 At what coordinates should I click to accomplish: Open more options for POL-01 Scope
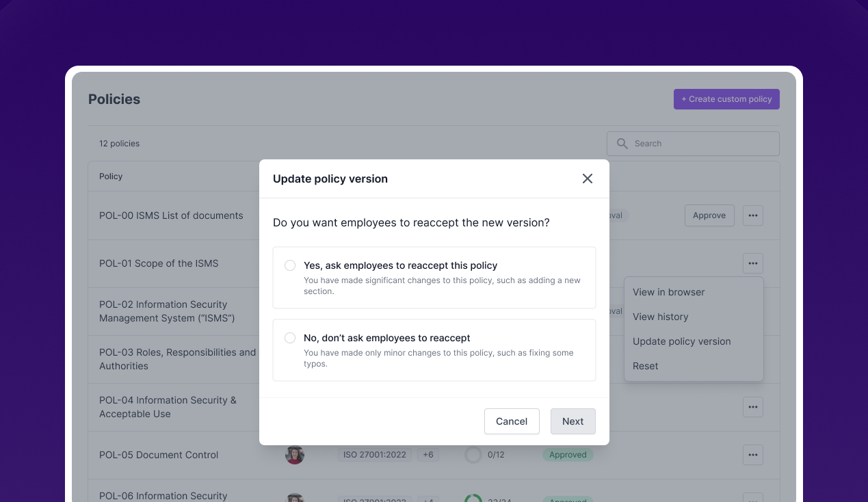pyautogui.click(x=752, y=263)
